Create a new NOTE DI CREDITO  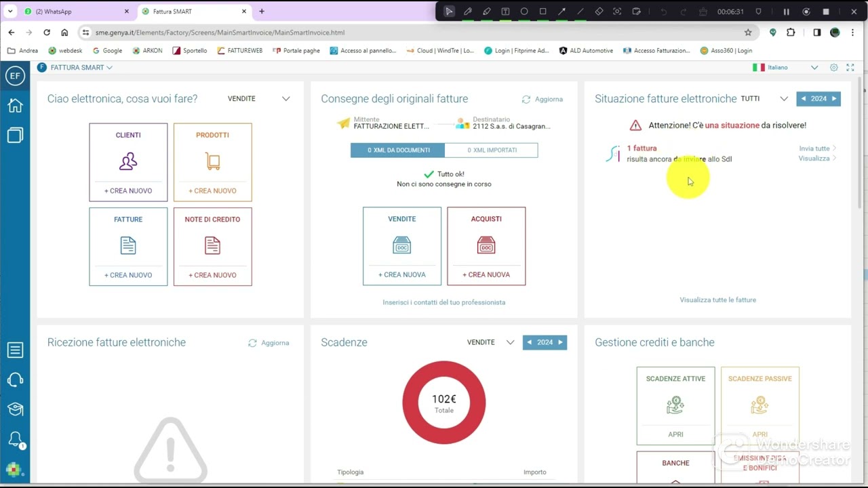[212, 275]
